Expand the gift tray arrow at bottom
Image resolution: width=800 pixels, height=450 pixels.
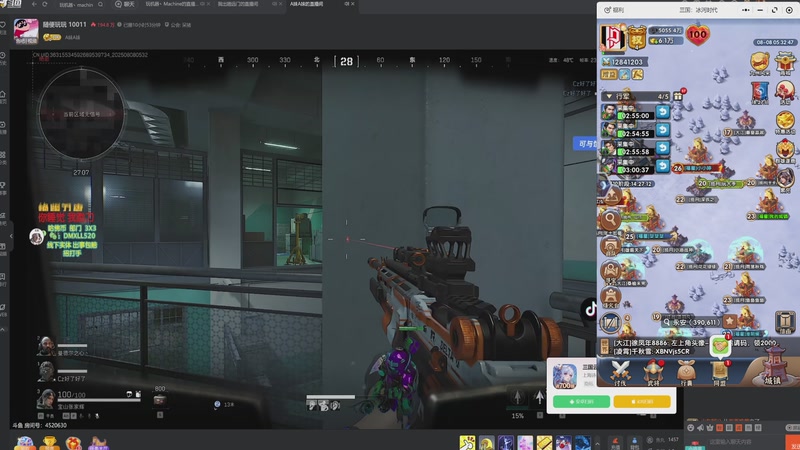click(597, 444)
